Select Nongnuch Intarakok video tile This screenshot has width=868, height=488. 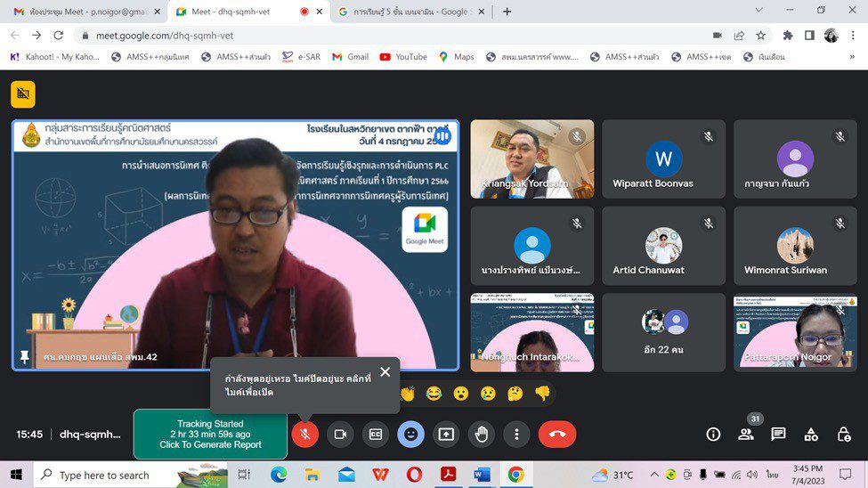[532, 332]
